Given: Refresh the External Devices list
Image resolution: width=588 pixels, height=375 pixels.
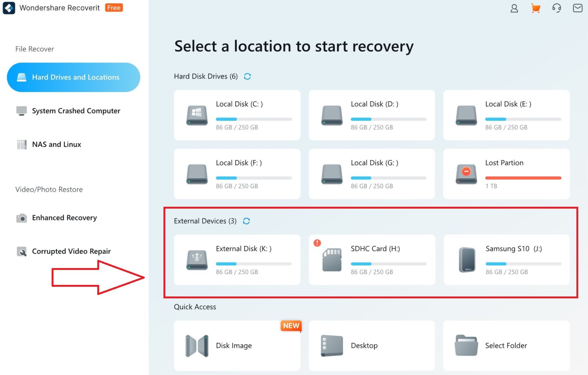Looking at the screenshot, I should click(x=247, y=221).
